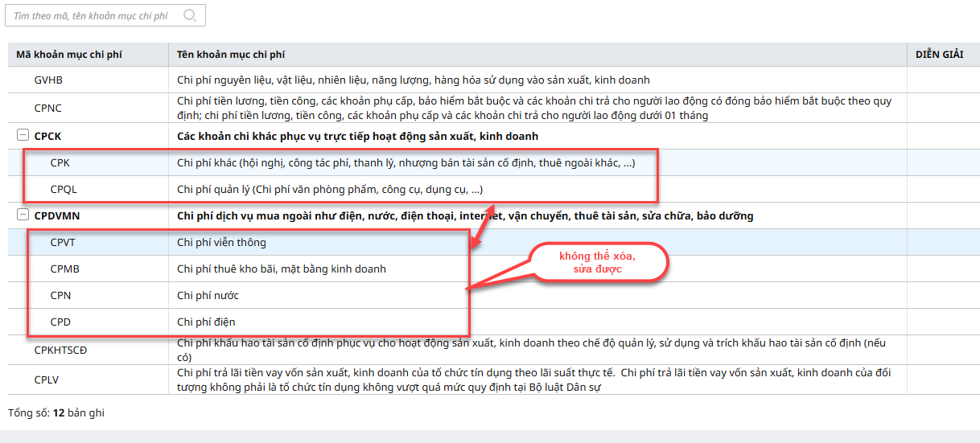The height and width of the screenshot is (443, 980).
Task: Select the CPK row
Action: (60, 162)
